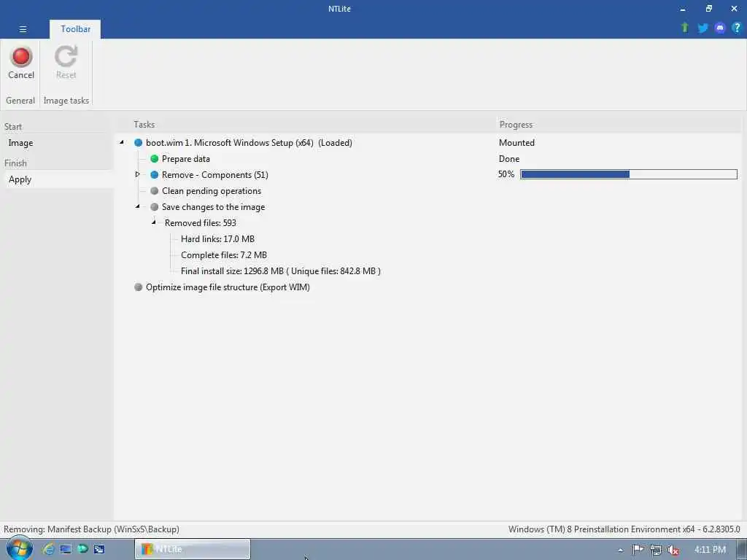Minimize the NTLite window

pos(683,9)
